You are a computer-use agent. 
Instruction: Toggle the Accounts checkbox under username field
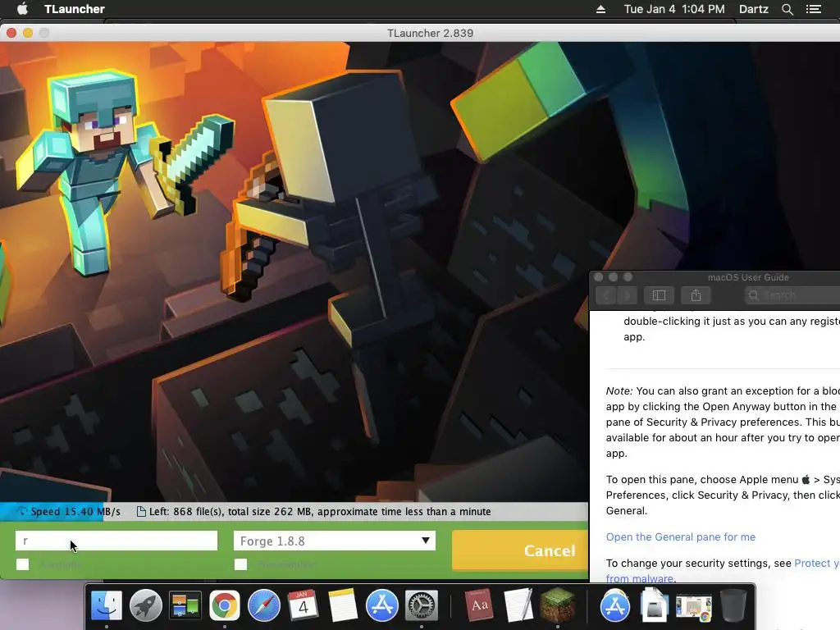tap(22, 564)
